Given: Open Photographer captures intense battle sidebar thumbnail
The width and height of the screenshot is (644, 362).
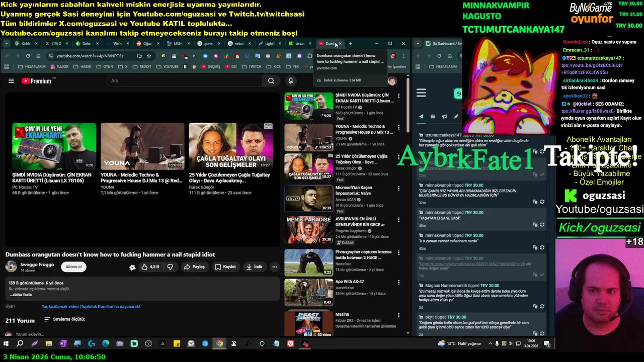Looking at the screenshot, I should (309, 262).
